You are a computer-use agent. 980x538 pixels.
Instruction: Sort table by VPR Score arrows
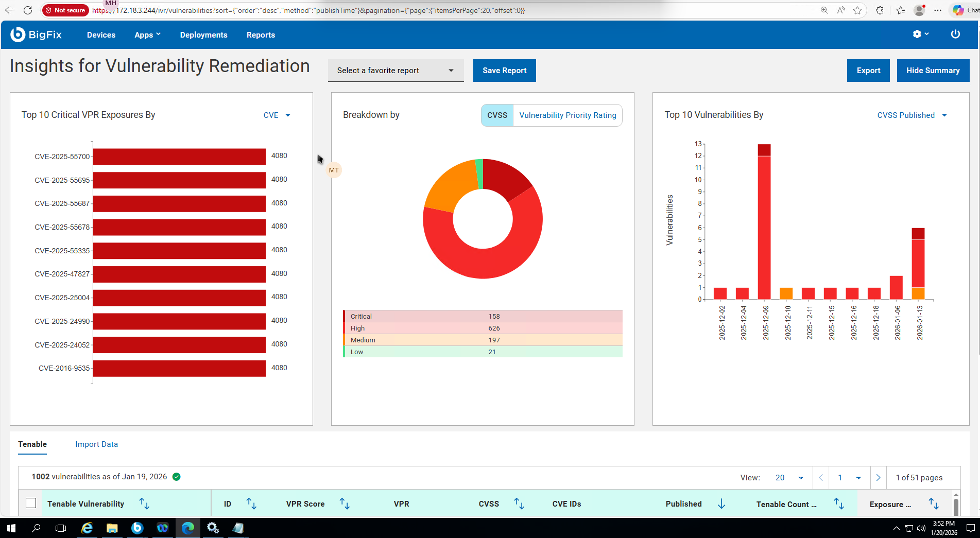point(345,504)
